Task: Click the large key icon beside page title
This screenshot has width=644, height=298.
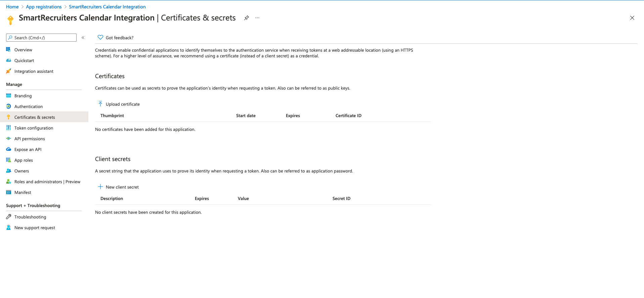Action: [x=10, y=20]
